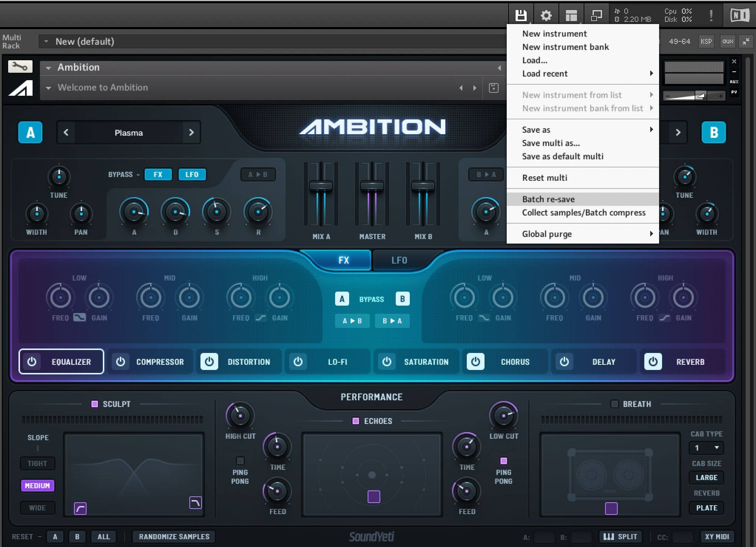Screen dimensions: 756x547
Task: Choose New instrument menu item
Action: pos(583,34)
